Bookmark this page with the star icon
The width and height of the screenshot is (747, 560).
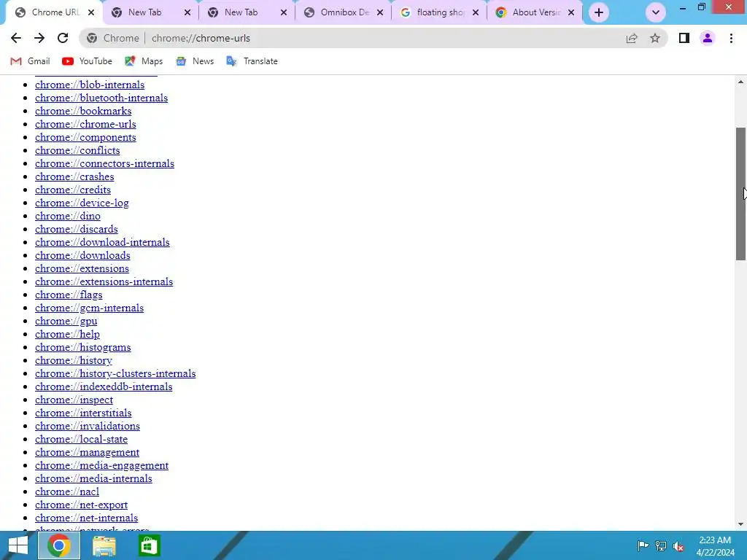tap(655, 38)
